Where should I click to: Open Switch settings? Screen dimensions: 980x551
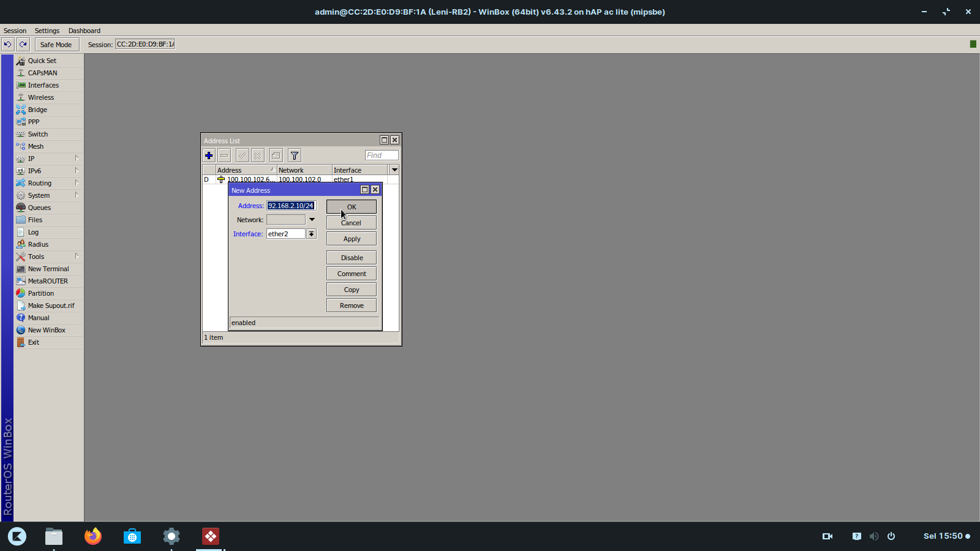click(49, 134)
